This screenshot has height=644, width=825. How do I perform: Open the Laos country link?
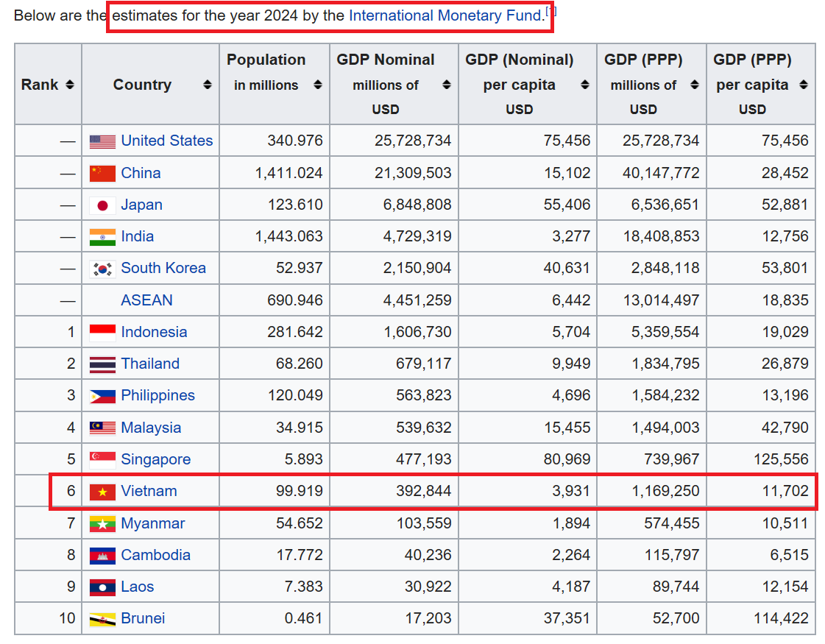138,587
